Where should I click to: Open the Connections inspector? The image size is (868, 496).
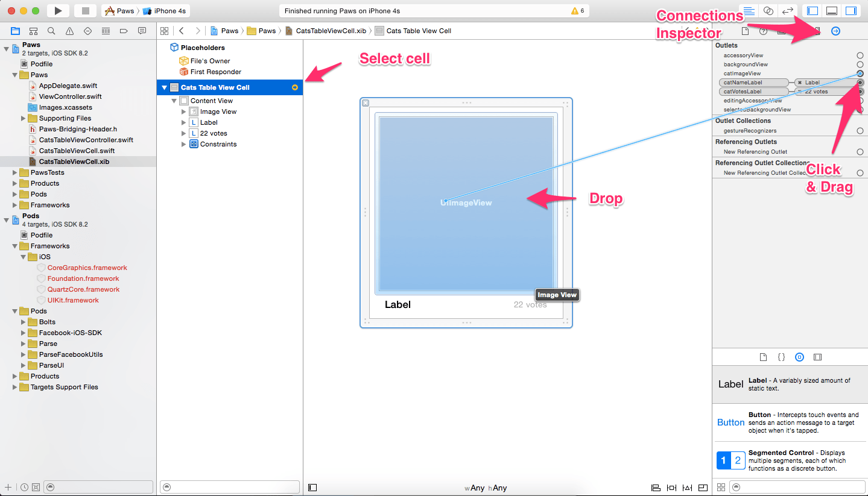pyautogui.click(x=836, y=31)
